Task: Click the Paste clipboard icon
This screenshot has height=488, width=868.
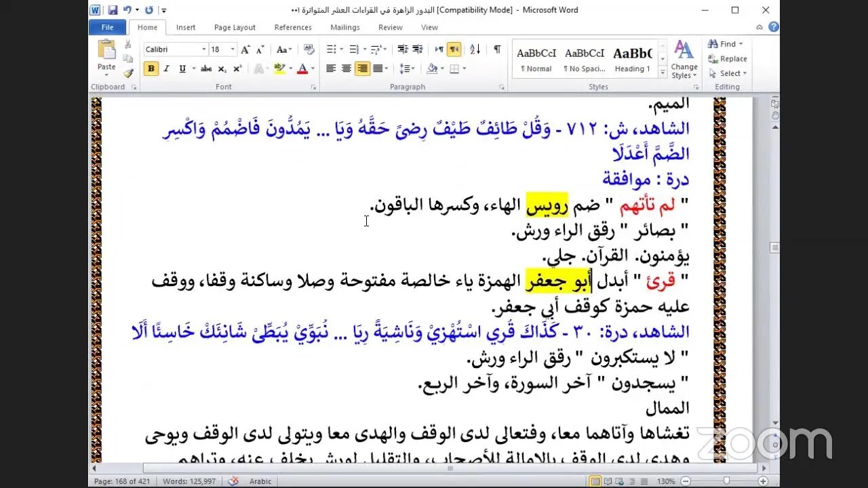Action: [106, 50]
